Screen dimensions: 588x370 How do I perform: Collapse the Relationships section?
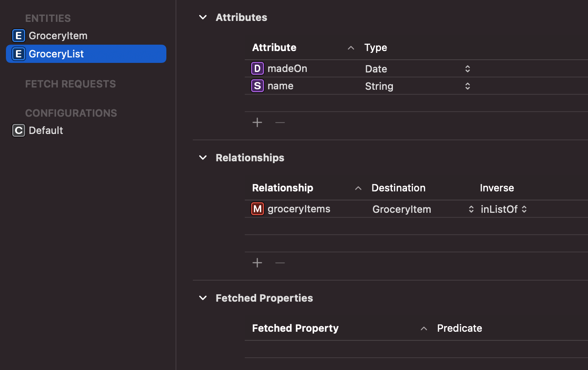pyautogui.click(x=203, y=158)
